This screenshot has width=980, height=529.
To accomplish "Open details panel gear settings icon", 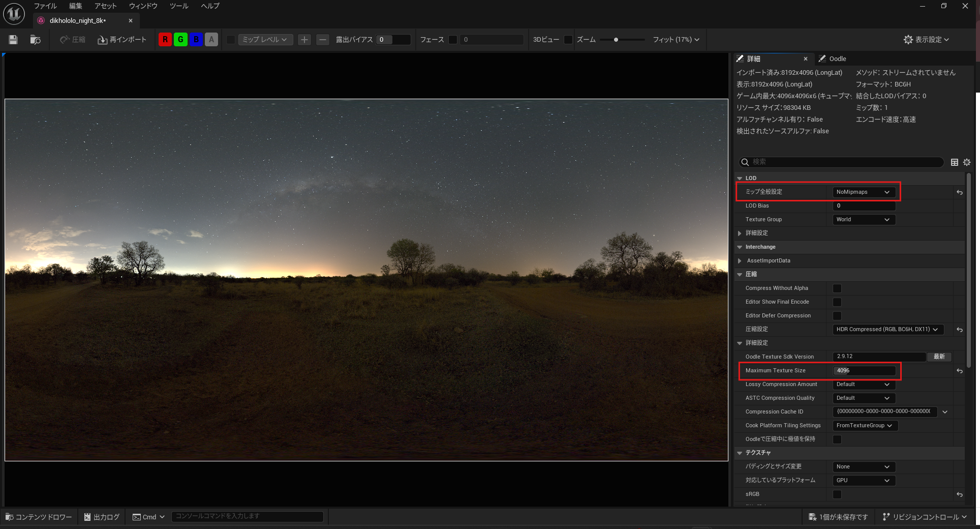I will coord(967,162).
